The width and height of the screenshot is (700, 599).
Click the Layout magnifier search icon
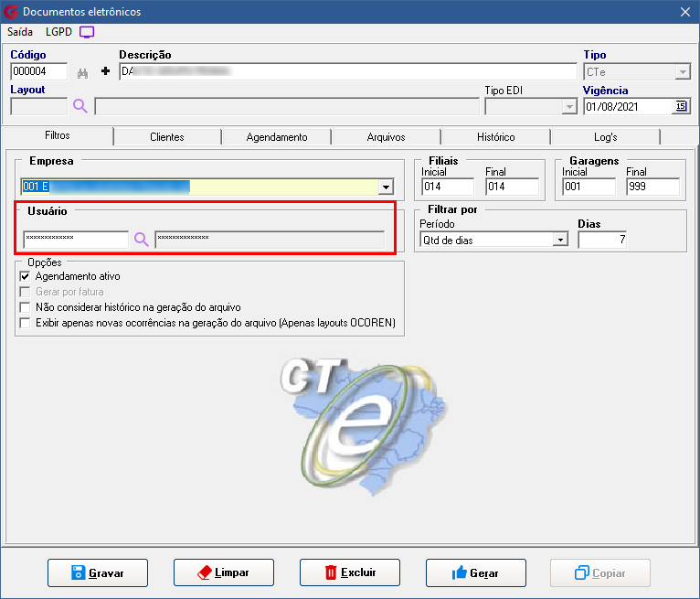click(80, 106)
